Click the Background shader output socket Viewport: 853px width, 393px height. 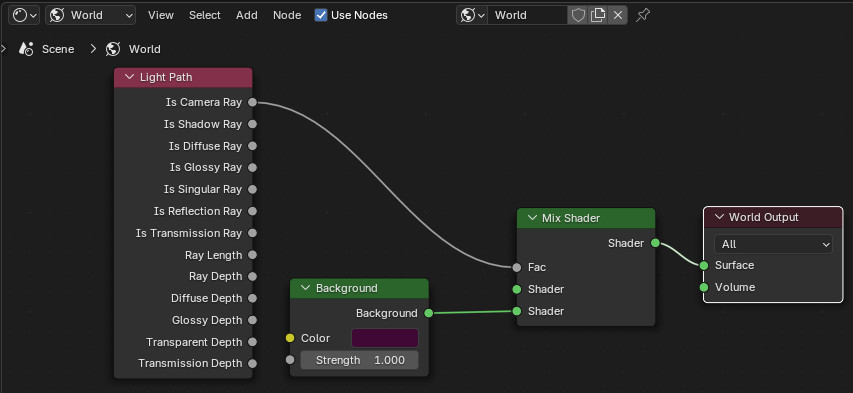(429, 313)
